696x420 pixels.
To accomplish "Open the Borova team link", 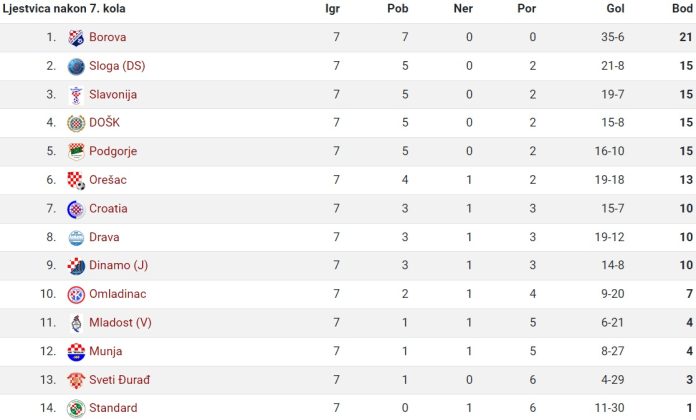I will [x=107, y=37].
